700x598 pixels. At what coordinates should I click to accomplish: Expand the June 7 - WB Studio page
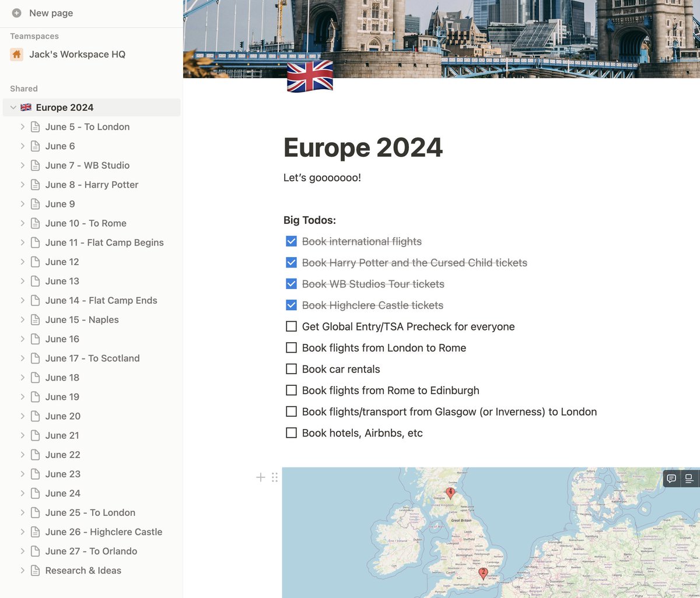tap(22, 166)
